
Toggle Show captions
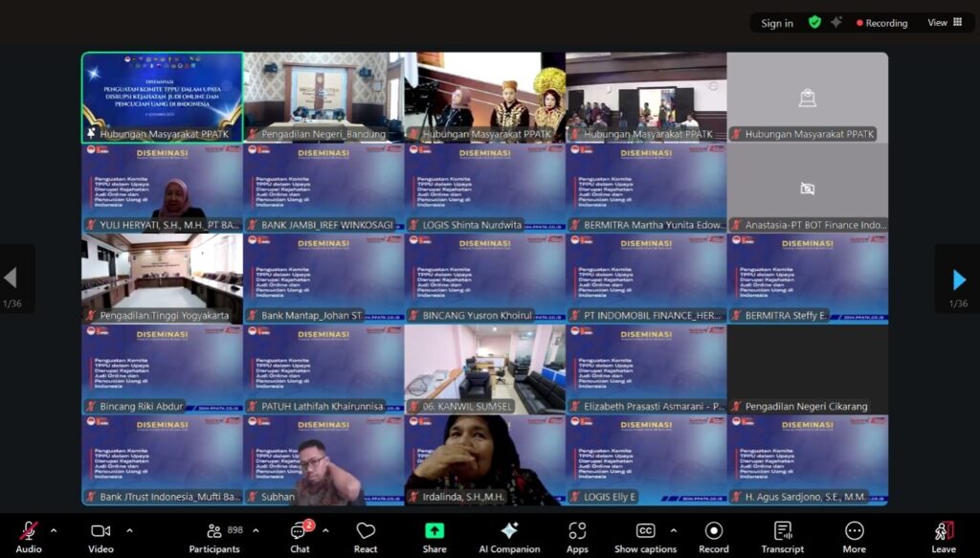point(646,535)
